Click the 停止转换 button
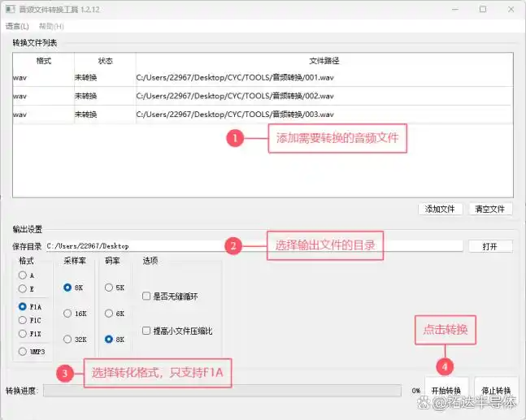 495,390
